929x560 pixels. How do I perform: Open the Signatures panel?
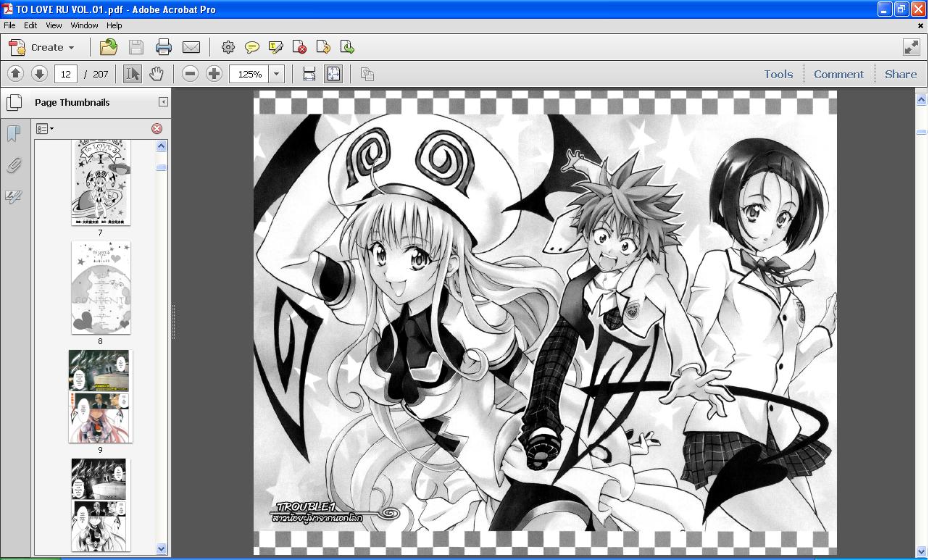(13, 196)
